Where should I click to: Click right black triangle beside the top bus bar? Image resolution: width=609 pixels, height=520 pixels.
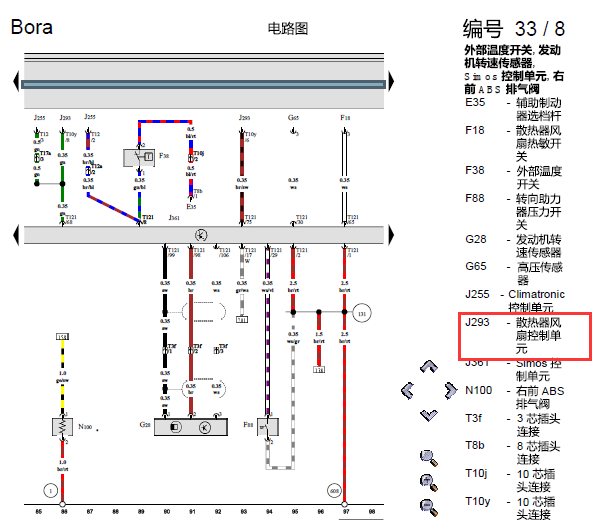pos(391,82)
